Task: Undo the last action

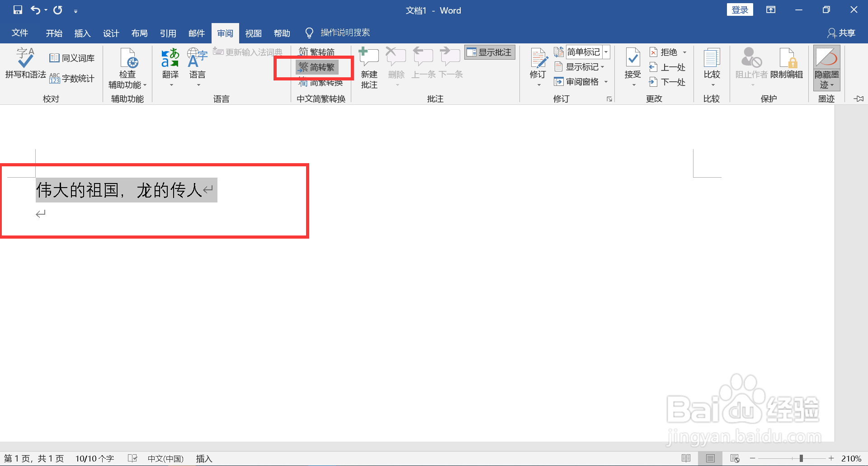Action: tap(36, 10)
